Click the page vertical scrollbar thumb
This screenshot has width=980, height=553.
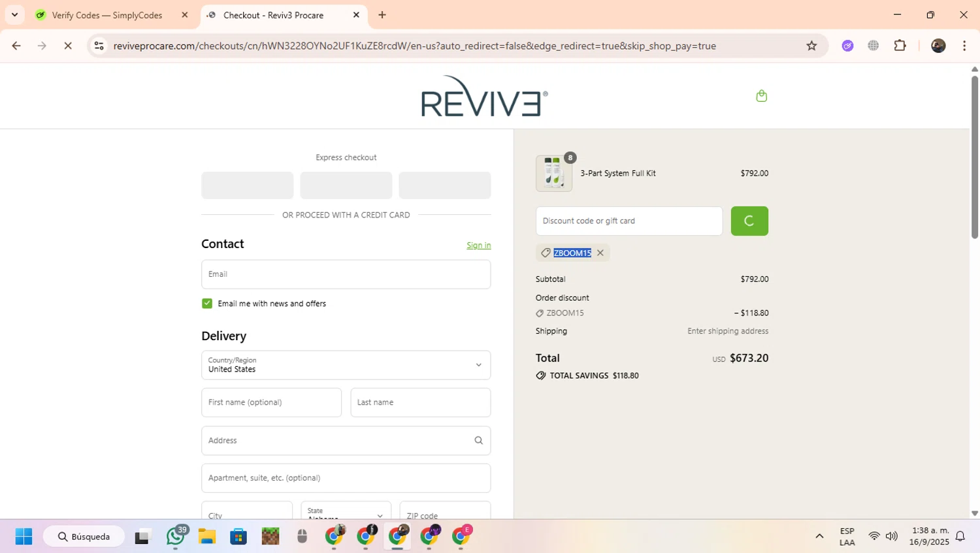click(x=974, y=157)
